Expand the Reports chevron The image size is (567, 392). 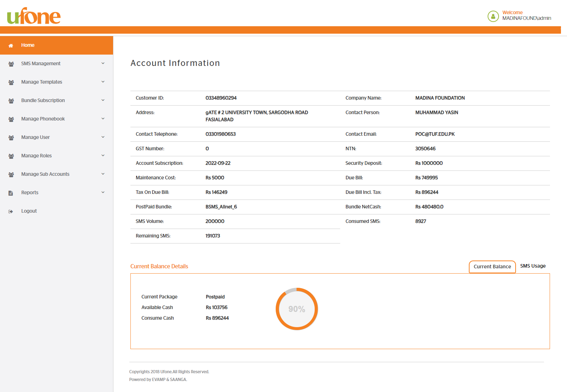click(103, 192)
